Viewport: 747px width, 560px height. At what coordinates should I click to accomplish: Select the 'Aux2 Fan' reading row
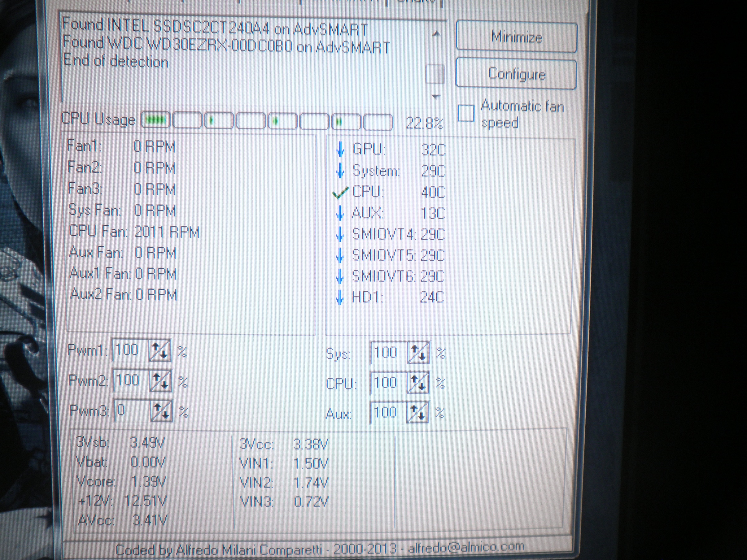pyautogui.click(x=124, y=294)
